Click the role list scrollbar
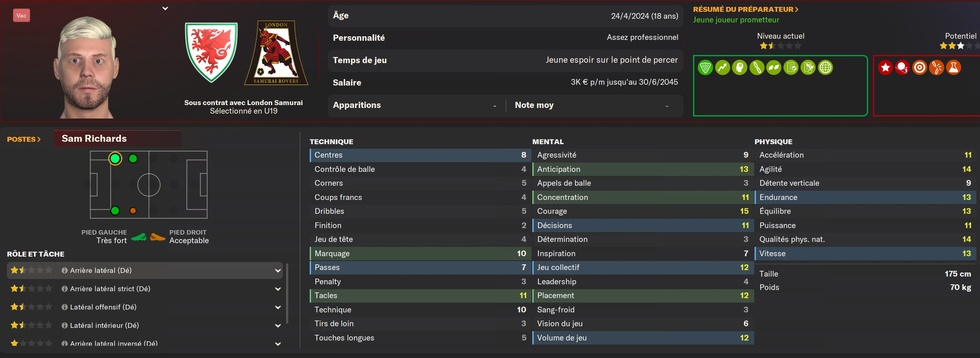 coord(287,293)
